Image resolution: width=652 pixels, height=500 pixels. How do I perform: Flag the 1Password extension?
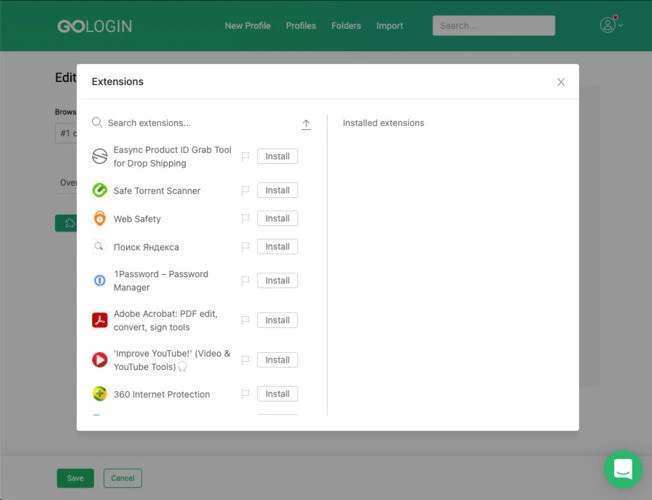245,281
